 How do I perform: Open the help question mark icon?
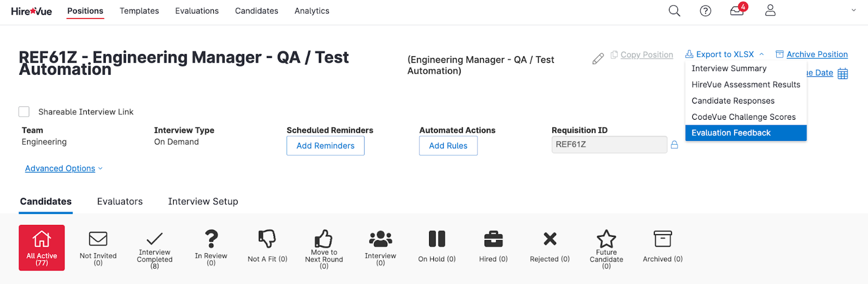(x=705, y=11)
